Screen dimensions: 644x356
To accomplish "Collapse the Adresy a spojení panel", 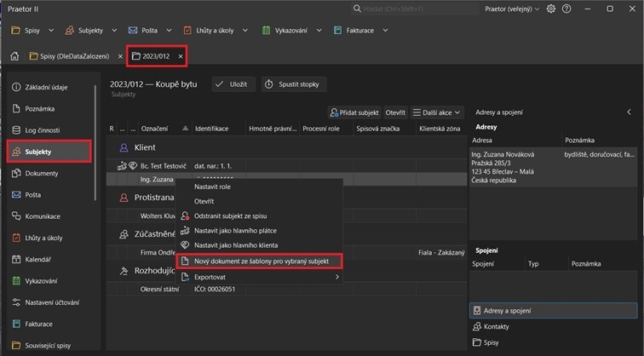I will click(x=630, y=112).
